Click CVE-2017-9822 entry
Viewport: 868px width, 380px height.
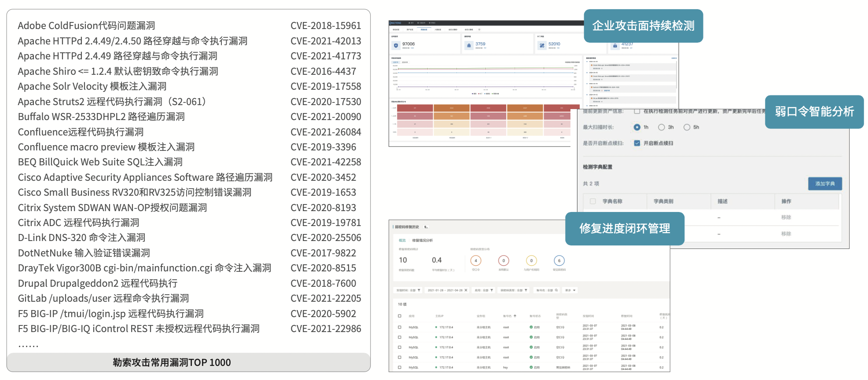(x=324, y=253)
